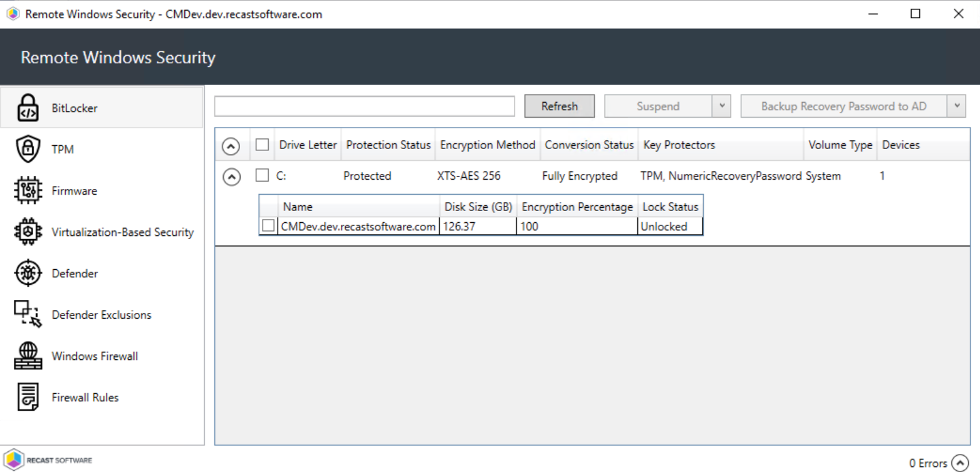980x472 pixels.
Task: Open Virtualization-Based Security section
Action: pyautogui.click(x=102, y=232)
